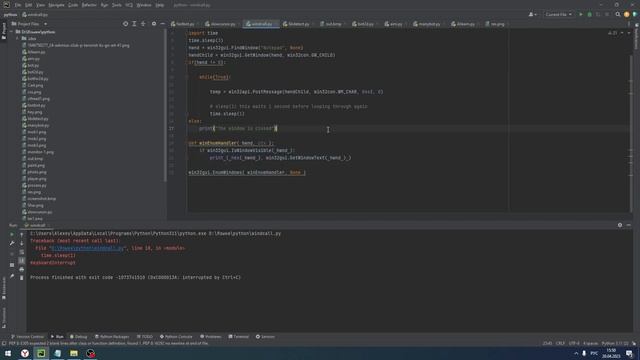
Task: Hide the Project panel using the minus icon
Action: [162, 24]
